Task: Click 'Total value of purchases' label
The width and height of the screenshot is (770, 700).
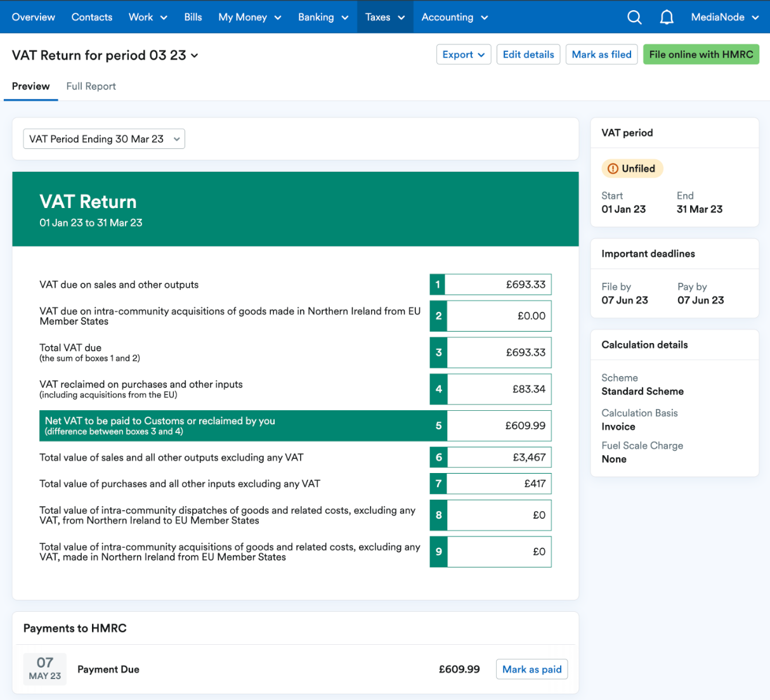Action: pyautogui.click(x=179, y=484)
